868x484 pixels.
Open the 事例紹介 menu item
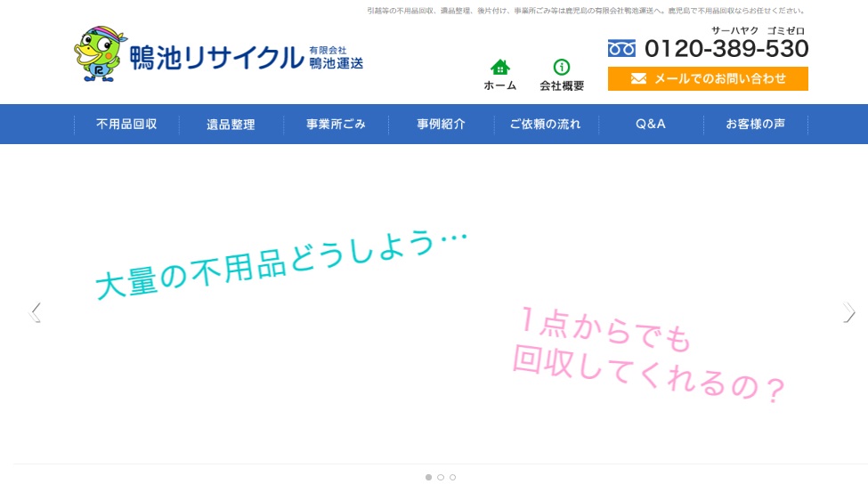(x=441, y=125)
